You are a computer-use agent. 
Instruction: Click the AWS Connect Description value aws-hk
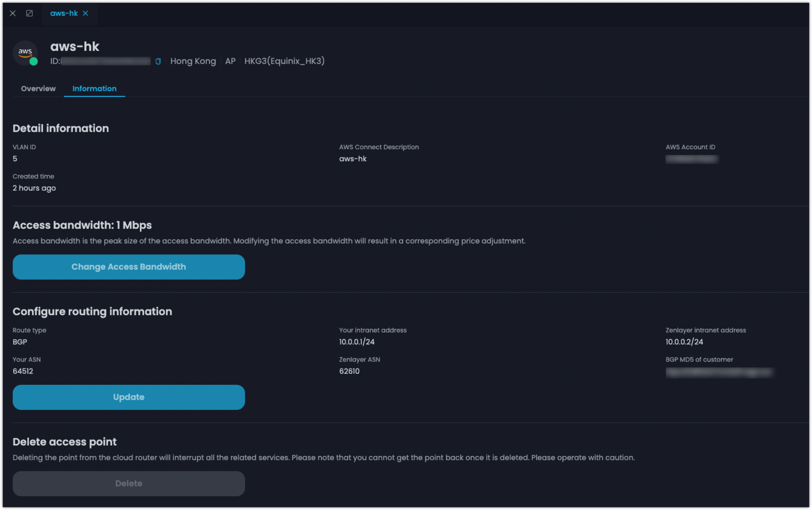tap(353, 159)
